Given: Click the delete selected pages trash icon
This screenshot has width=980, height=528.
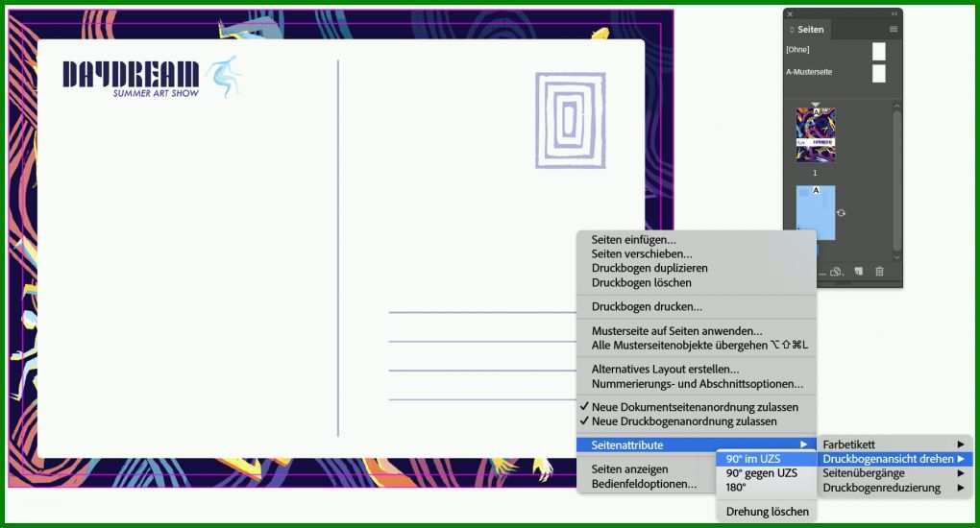Looking at the screenshot, I should [x=879, y=271].
